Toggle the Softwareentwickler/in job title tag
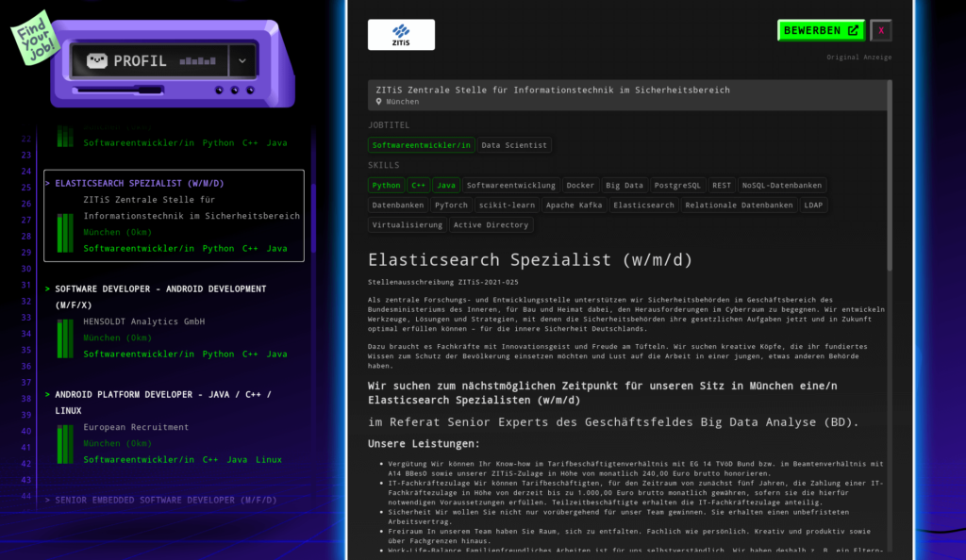This screenshot has width=966, height=560. point(422,145)
